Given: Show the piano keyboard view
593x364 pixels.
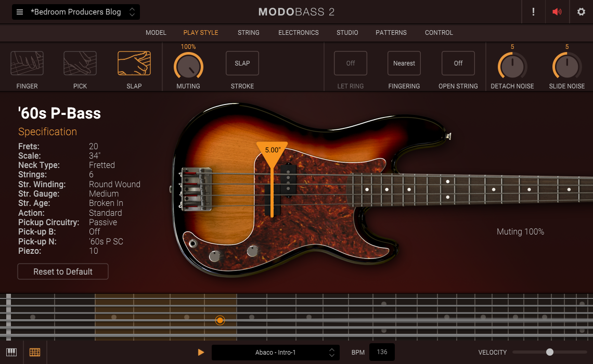Looking at the screenshot, I should pyautogui.click(x=11, y=352).
